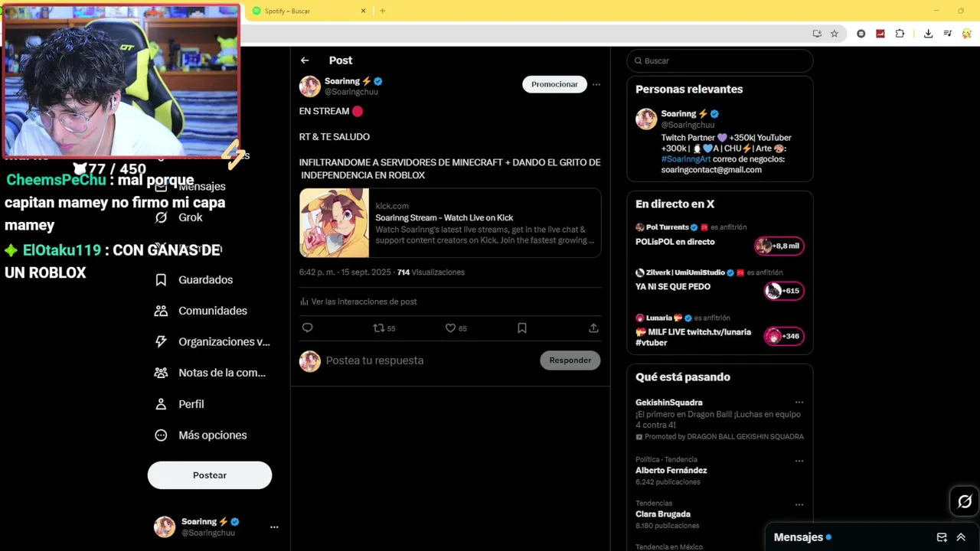The height and width of the screenshot is (551, 980).
Task: Open the kick.com Soarinng Stream card
Action: (x=450, y=223)
